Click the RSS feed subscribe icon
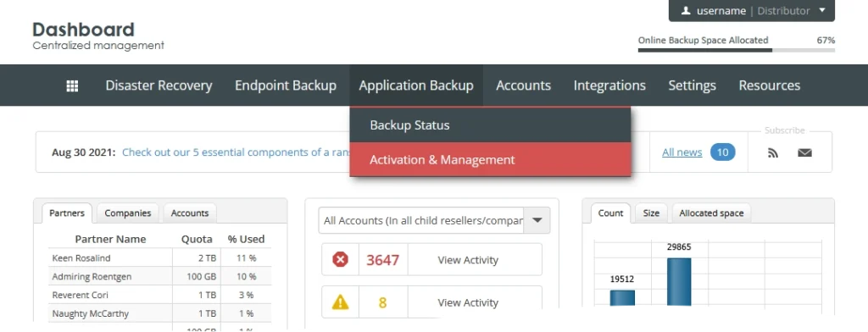 click(x=773, y=153)
